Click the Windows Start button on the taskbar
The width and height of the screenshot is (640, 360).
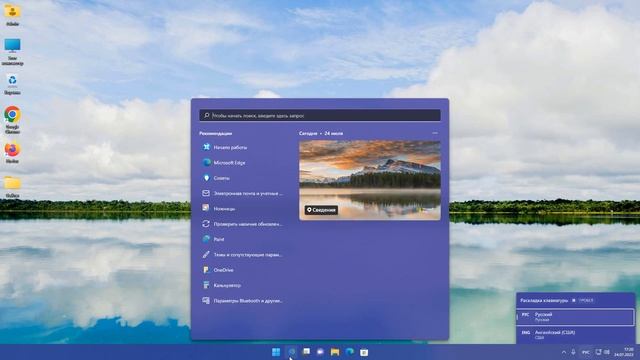[x=276, y=352]
